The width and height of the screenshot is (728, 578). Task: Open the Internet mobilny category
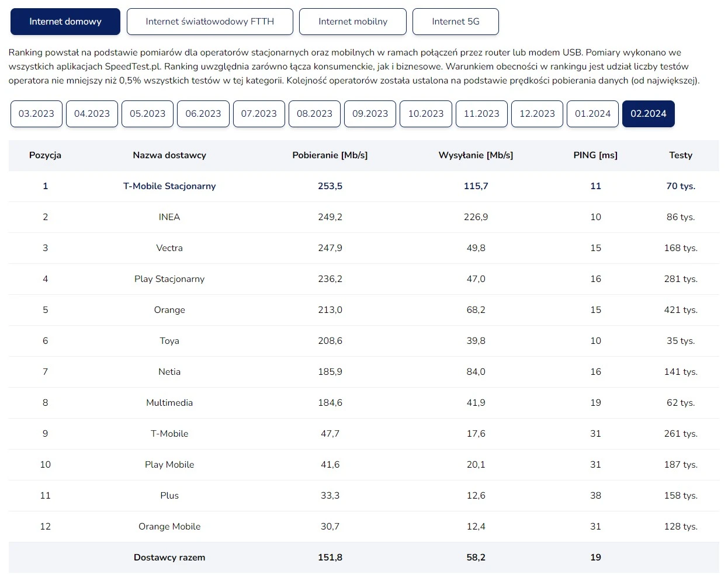(352, 21)
